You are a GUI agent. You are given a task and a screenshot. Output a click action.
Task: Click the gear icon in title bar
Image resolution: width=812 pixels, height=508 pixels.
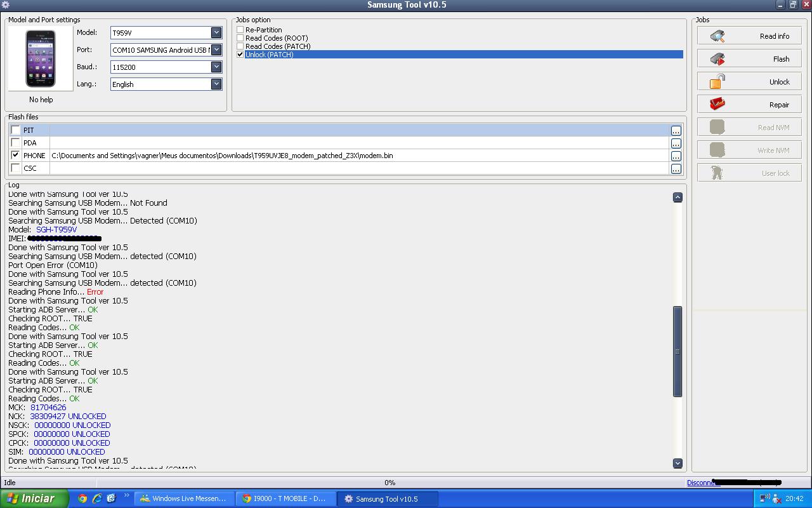tap(6, 4)
